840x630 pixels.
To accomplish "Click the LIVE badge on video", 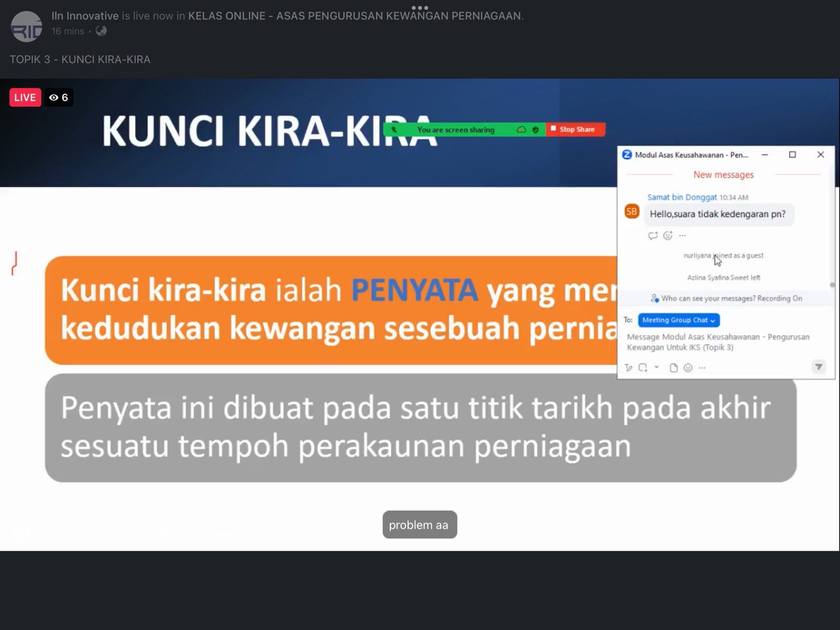I will click(25, 98).
